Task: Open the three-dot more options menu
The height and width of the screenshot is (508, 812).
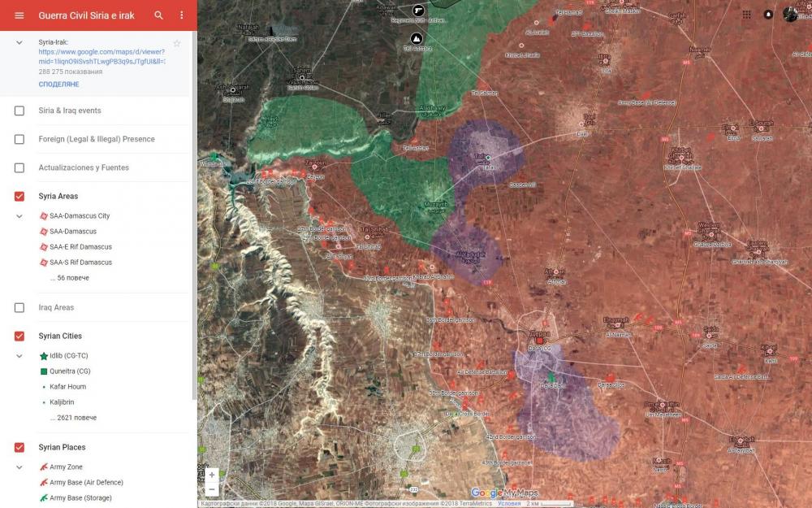Action: (181, 15)
